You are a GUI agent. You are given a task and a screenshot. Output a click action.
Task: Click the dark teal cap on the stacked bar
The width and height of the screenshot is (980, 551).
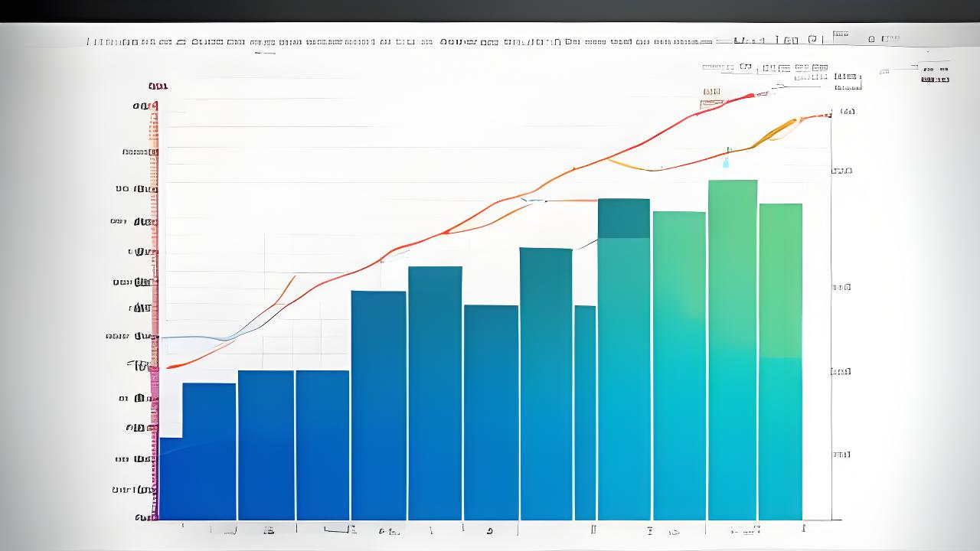[623, 218]
